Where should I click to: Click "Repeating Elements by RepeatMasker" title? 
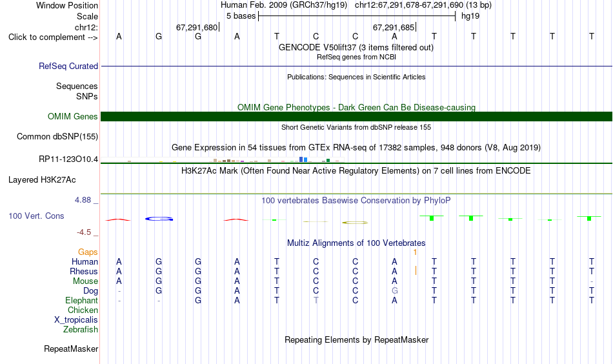[x=356, y=339]
